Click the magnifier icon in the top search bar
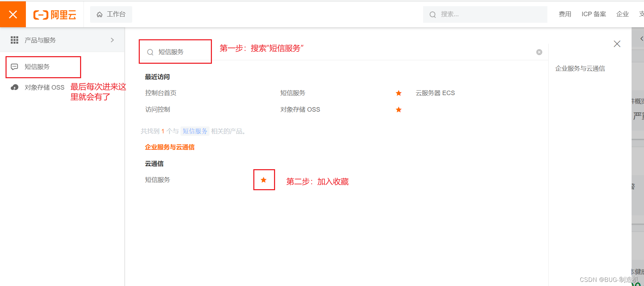Image resolution: width=644 pixels, height=286 pixels. click(432, 14)
